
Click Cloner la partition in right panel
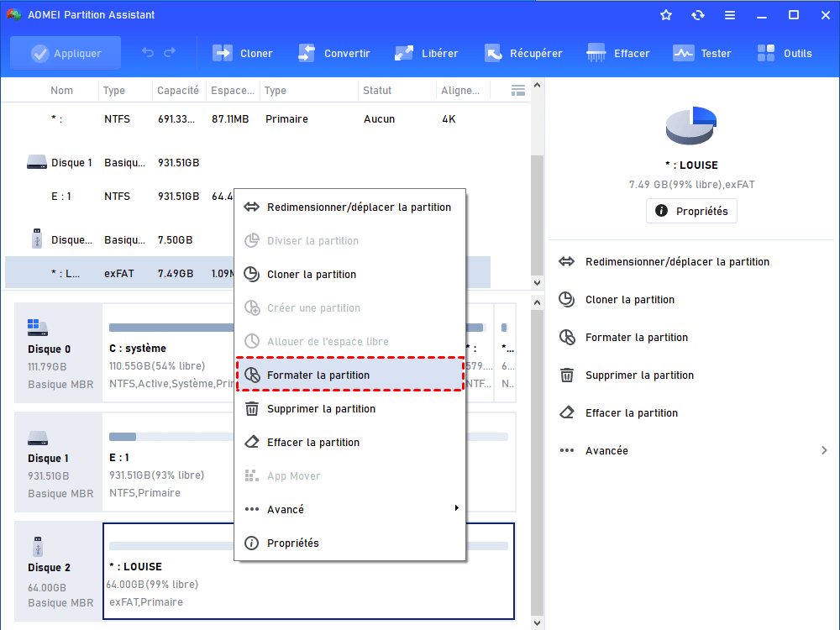click(x=629, y=300)
